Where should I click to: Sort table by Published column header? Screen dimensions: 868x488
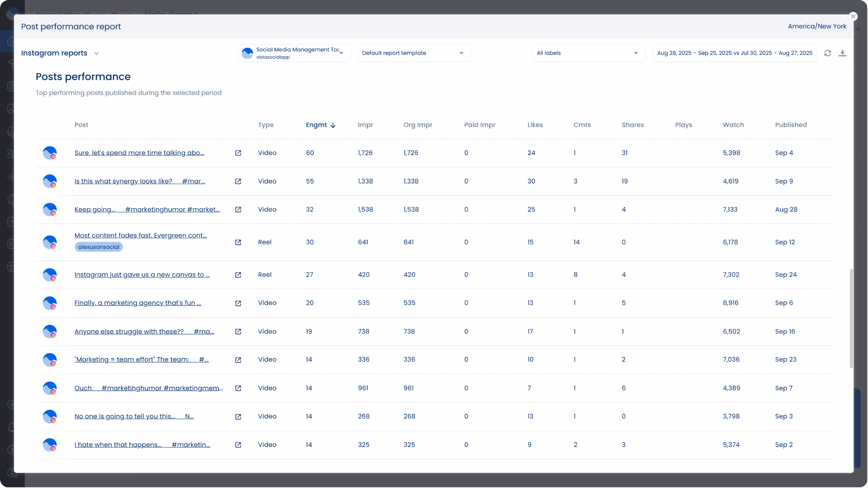[790, 125]
